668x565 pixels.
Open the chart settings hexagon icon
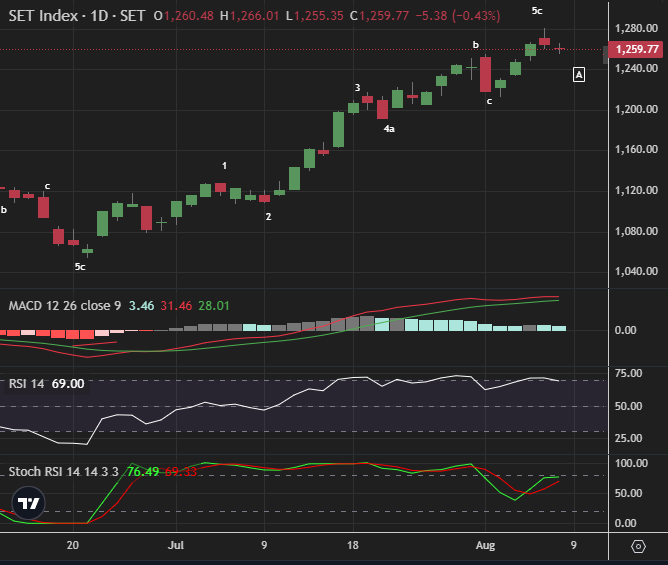[x=638, y=546]
